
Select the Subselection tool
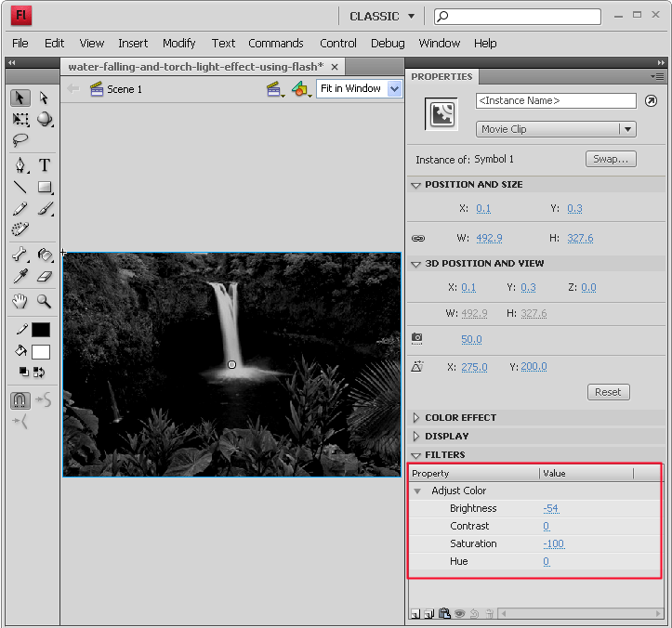44,98
